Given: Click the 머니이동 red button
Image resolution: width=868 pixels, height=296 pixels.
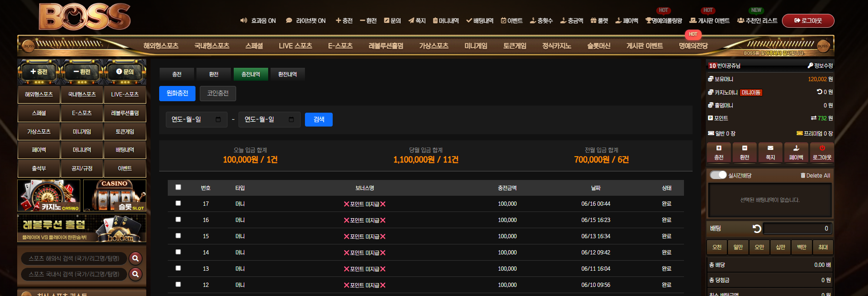Looking at the screenshot, I should [x=751, y=93].
